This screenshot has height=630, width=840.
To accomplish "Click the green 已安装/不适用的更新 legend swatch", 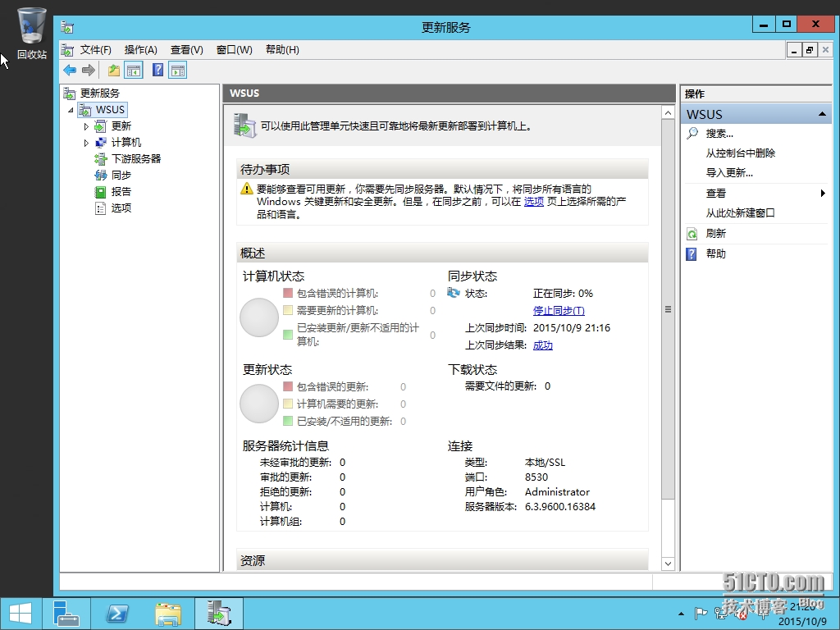I will tap(288, 421).
